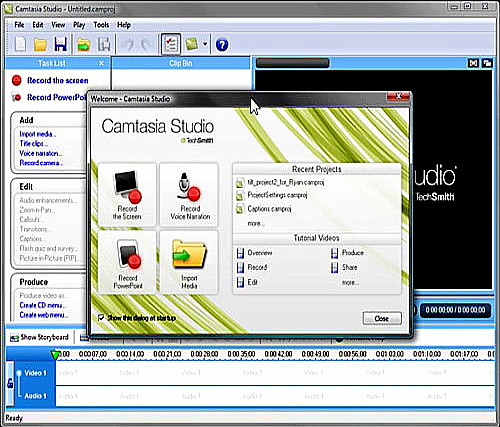The image size is (500, 427).
Task: Open the Play menu
Action: [x=79, y=25]
